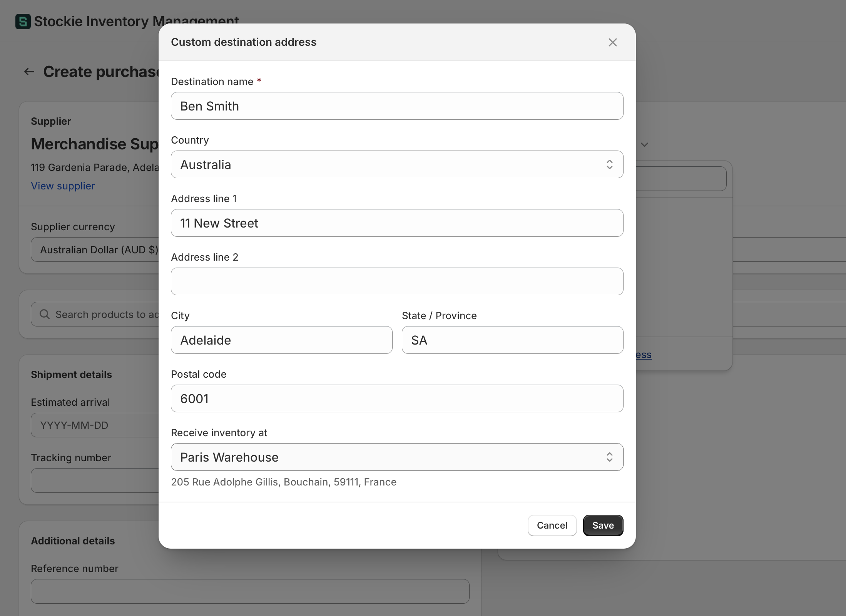Click the Merchandise Supplier name
Screen dimensions: 846x616
95,144
